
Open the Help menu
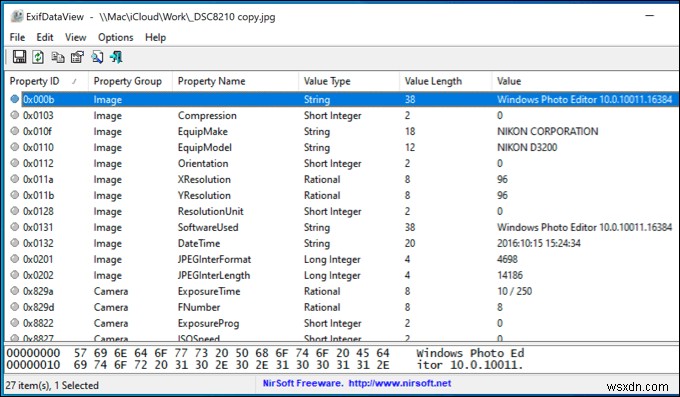(x=155, y=37)
